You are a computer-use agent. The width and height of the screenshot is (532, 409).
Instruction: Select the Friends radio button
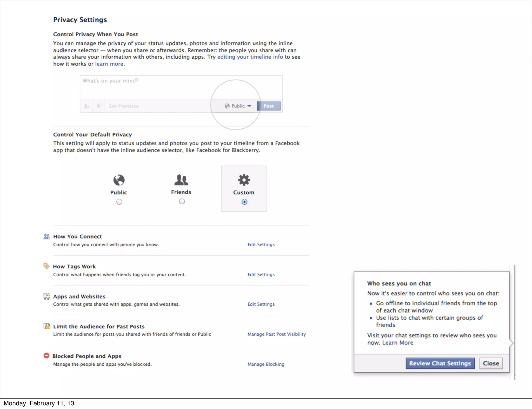(x=182, y=201)
